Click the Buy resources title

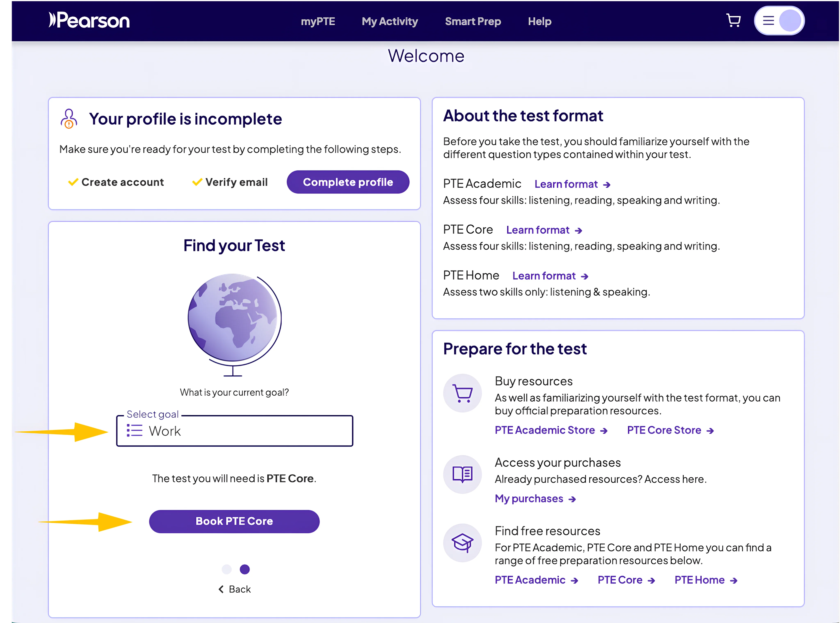(x=534, y=381)
